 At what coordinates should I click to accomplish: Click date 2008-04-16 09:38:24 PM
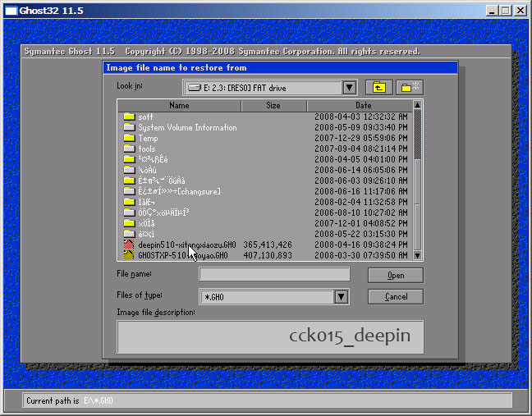coord(361,245)
